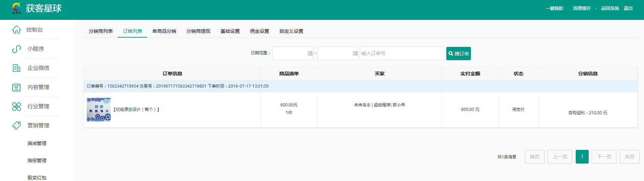Click 清理缓存 in the top bar
Screen dimensions: 644x181
coord(582,9)
